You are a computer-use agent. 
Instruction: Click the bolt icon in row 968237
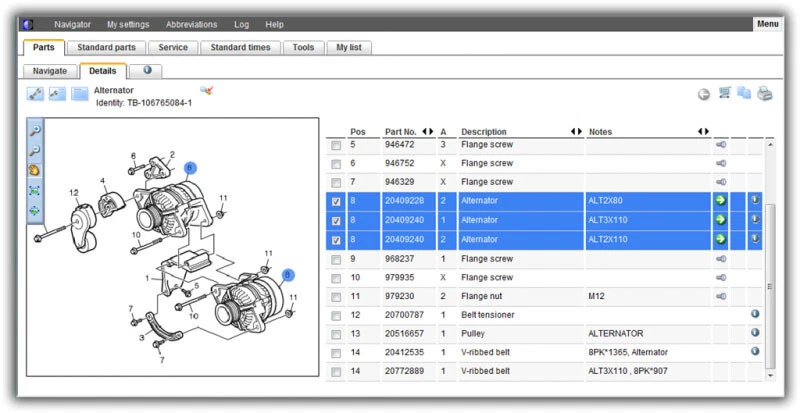[721, 259]
